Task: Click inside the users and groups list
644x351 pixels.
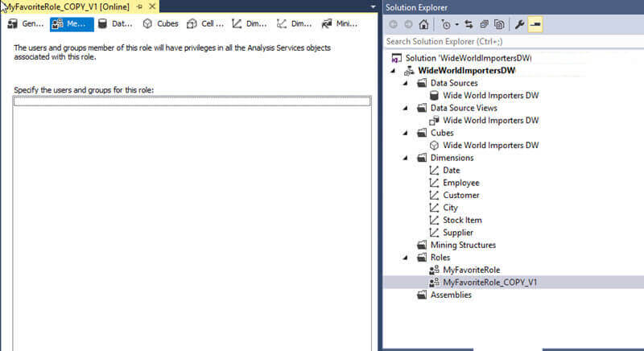Action: click(192, 224)
